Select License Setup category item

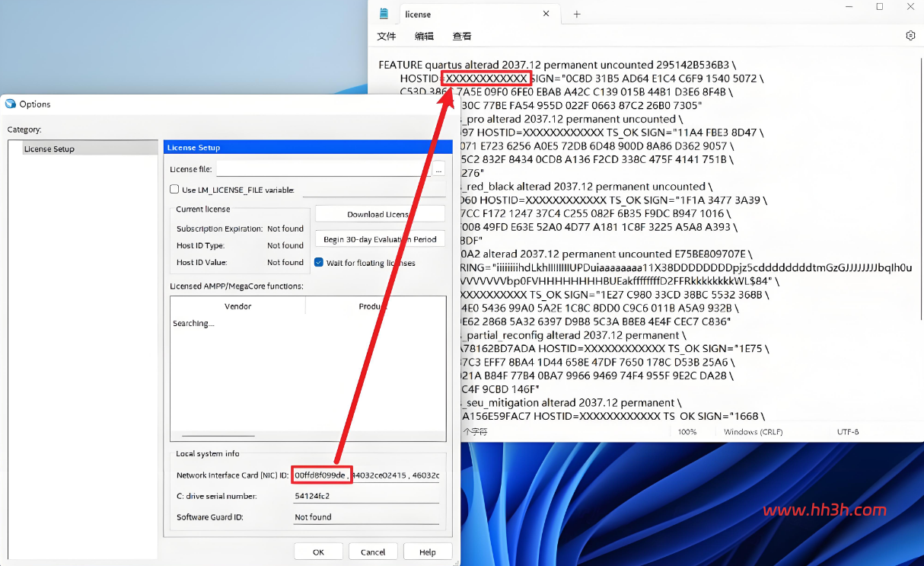click(49, 149)
